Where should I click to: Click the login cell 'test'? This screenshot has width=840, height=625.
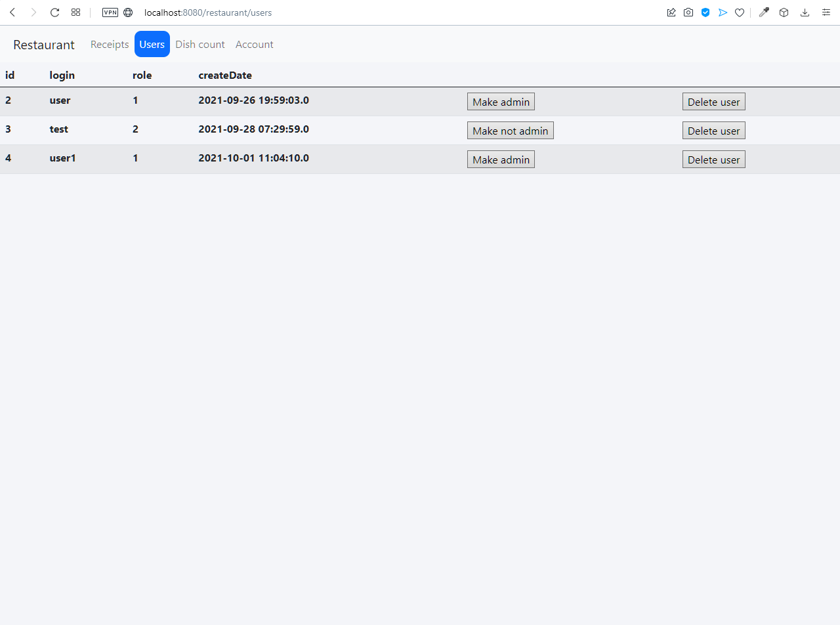[59, 129]
